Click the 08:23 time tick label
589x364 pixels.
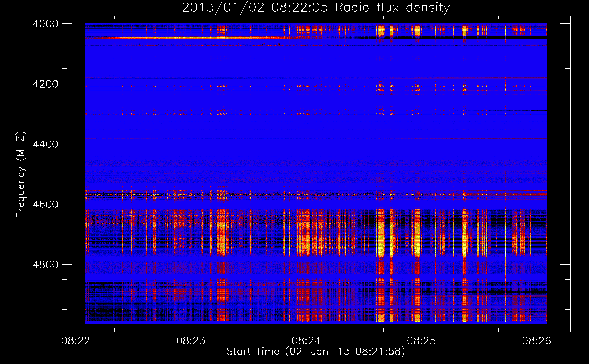tap(191, 341)
